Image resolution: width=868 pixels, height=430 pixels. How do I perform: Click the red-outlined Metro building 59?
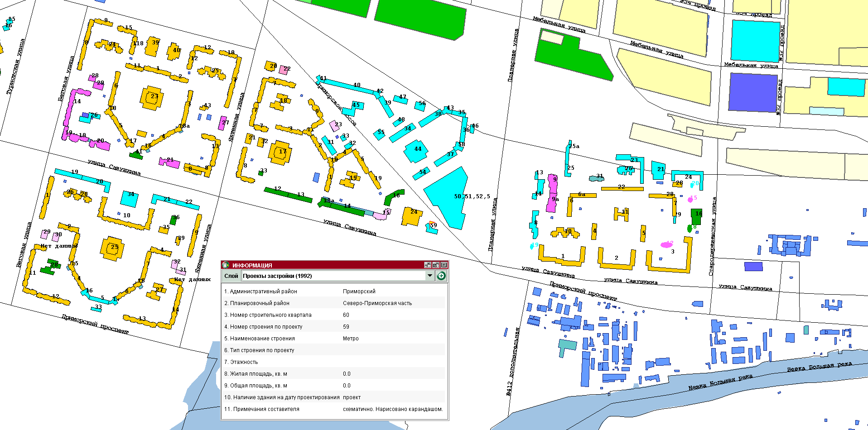pyautogui.click(x=432, y=228)
